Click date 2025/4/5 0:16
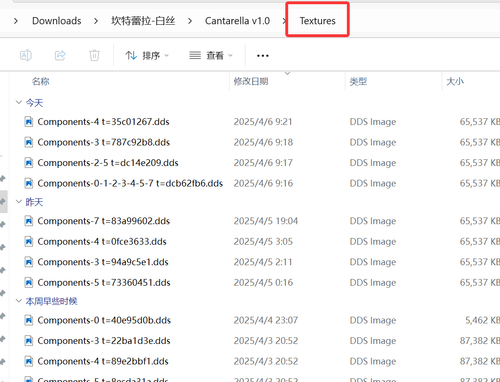This screenshot has height=382, width=500. click(263, 283)
